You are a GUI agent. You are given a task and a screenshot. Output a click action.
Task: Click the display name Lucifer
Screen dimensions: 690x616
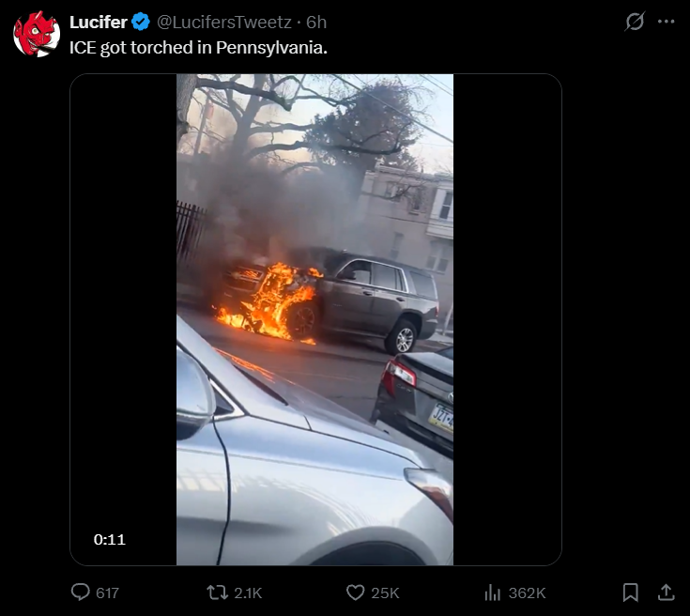click(x=99, y=22)
